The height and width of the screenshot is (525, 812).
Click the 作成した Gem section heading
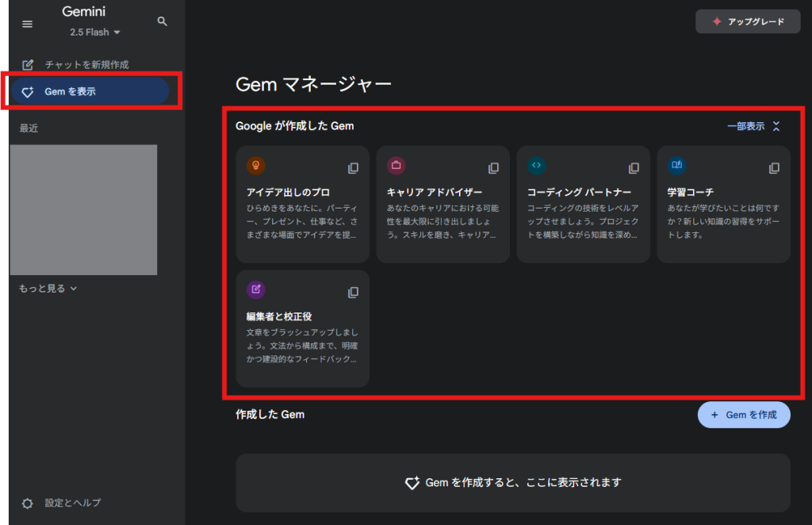click(x=270, y=414)
